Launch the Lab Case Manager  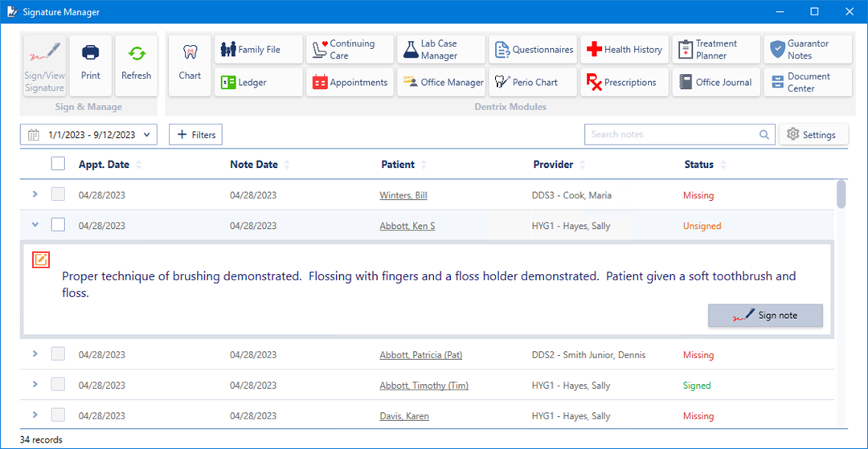point(440,49)
